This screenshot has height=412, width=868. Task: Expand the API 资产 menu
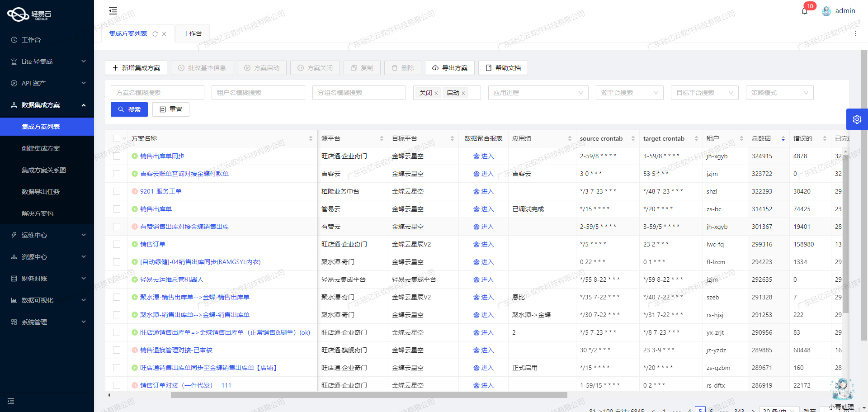[47, 83]
